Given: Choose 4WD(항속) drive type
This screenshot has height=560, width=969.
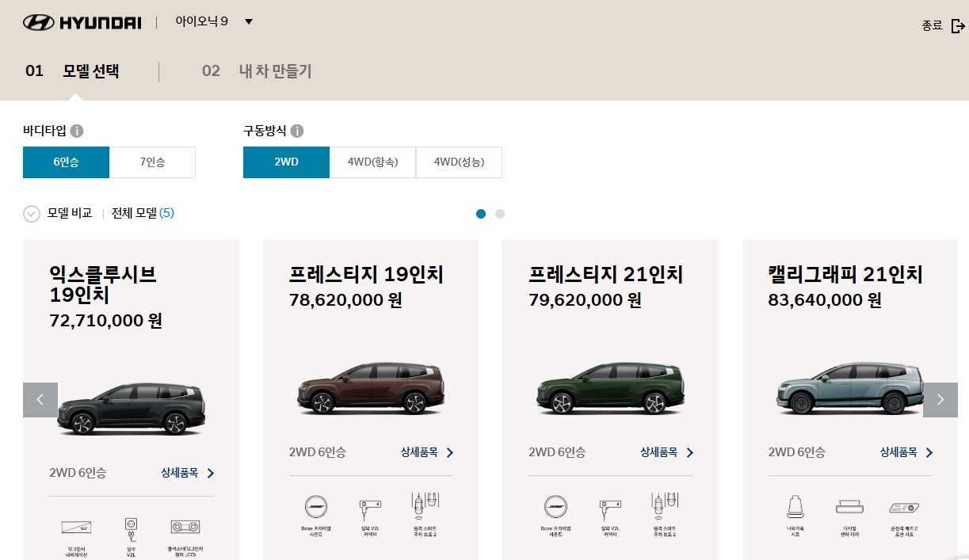Looking at the screenshot, I should [x=372, y=162].
